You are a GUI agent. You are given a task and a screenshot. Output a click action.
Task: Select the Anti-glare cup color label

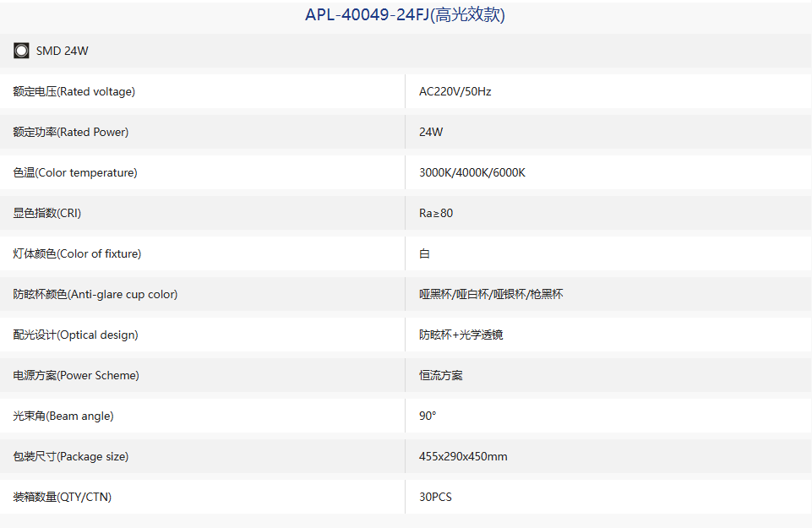[95, 294]
